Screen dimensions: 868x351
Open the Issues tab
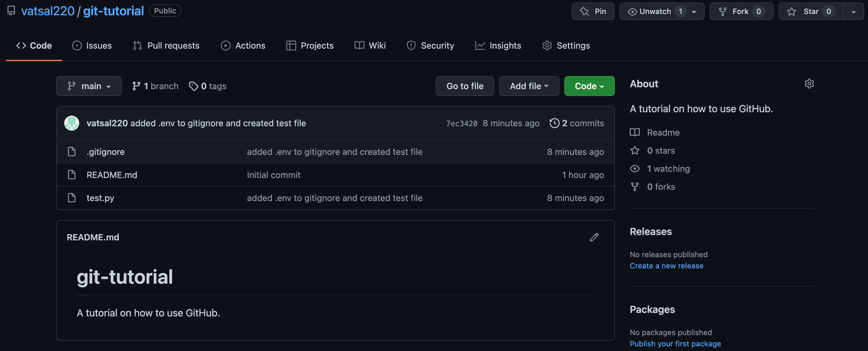[92, 46]
